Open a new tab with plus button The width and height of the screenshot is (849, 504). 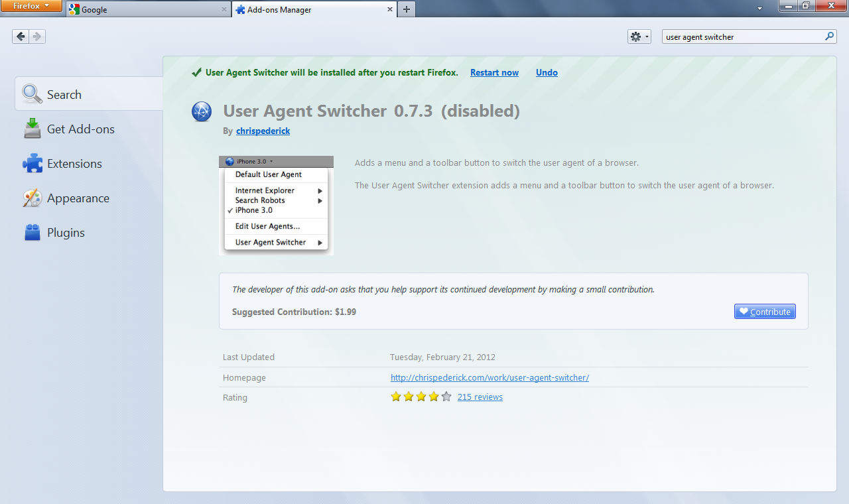click(x=407, y=9)
